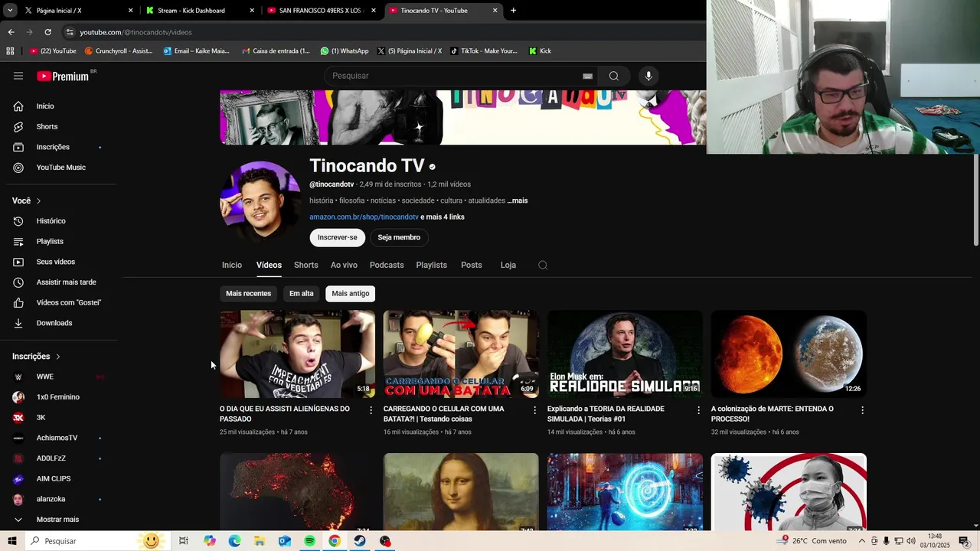Search within channel magnifier icon
This screenshot has width=980, height=551.
click(543, 265)
